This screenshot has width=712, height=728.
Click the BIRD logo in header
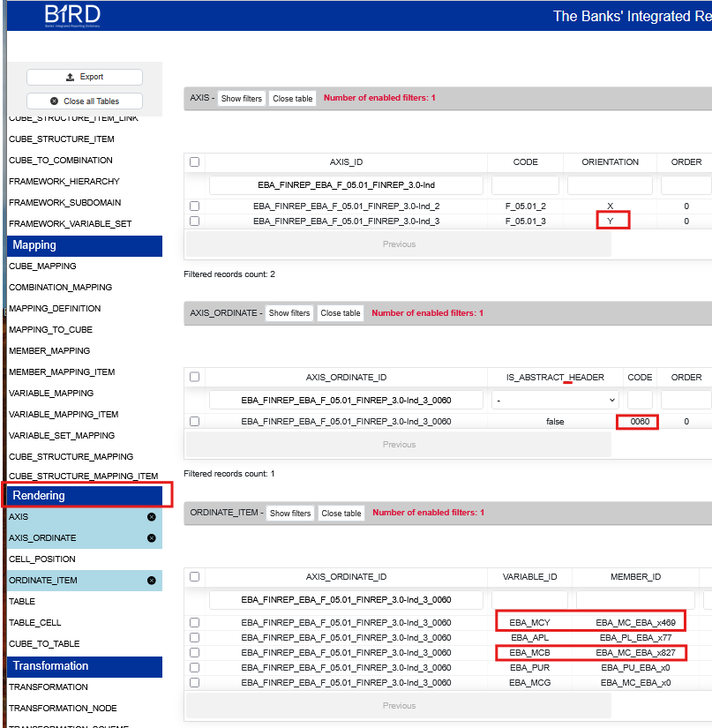click(72, 15)
